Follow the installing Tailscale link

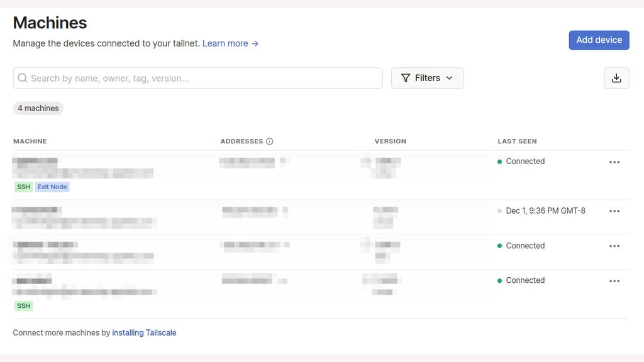click(144, 332)
